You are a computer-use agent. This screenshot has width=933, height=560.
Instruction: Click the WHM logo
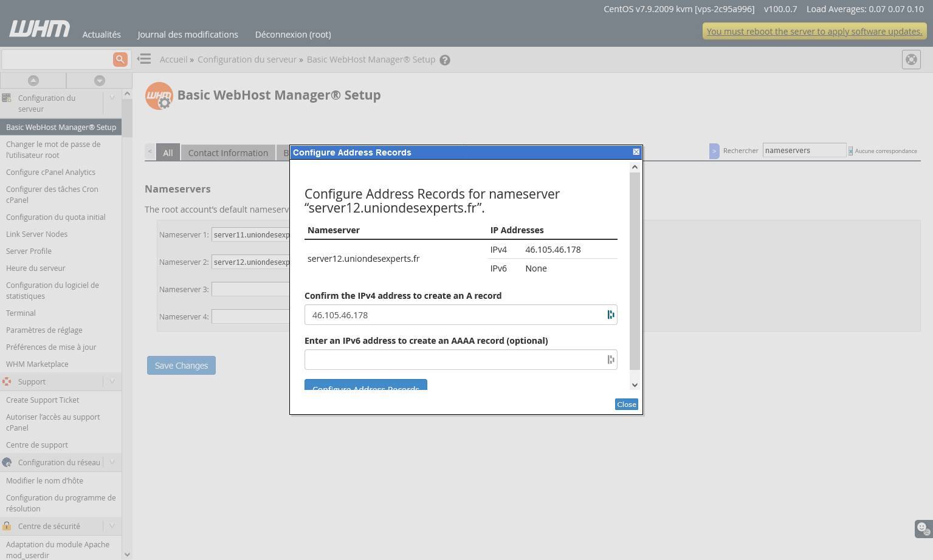pos(40,29)
